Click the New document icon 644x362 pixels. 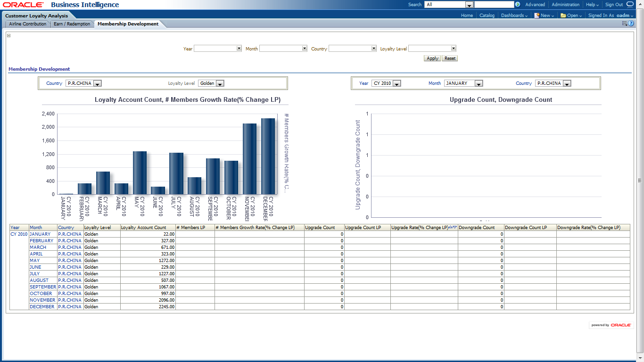point(537,16)
